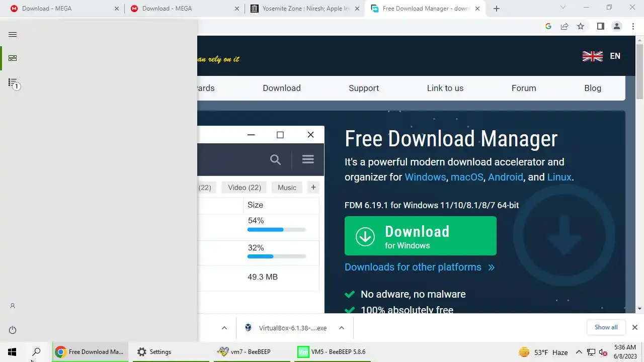Click the 49.3 MB size value
This screenshot has width=644, height=362.
(x=263, y=277)
